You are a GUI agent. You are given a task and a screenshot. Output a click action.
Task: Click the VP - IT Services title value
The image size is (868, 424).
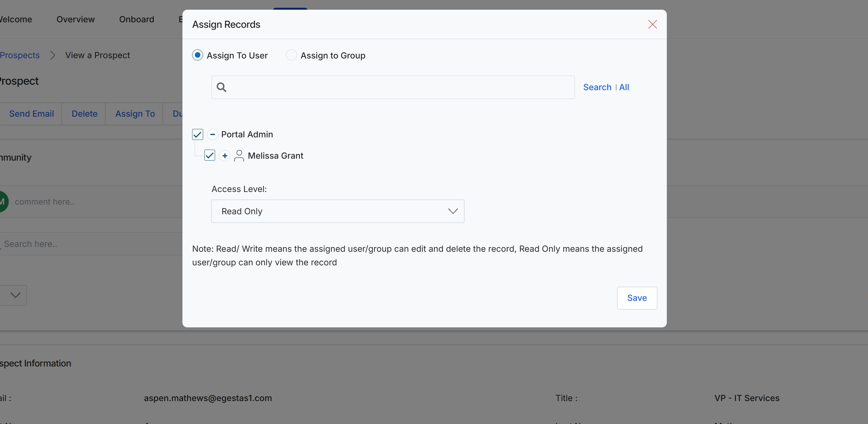coord(747,398)
